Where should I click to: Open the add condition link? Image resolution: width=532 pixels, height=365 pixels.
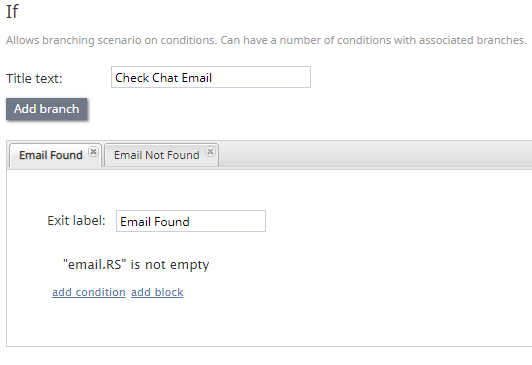[x=89, y=292]
